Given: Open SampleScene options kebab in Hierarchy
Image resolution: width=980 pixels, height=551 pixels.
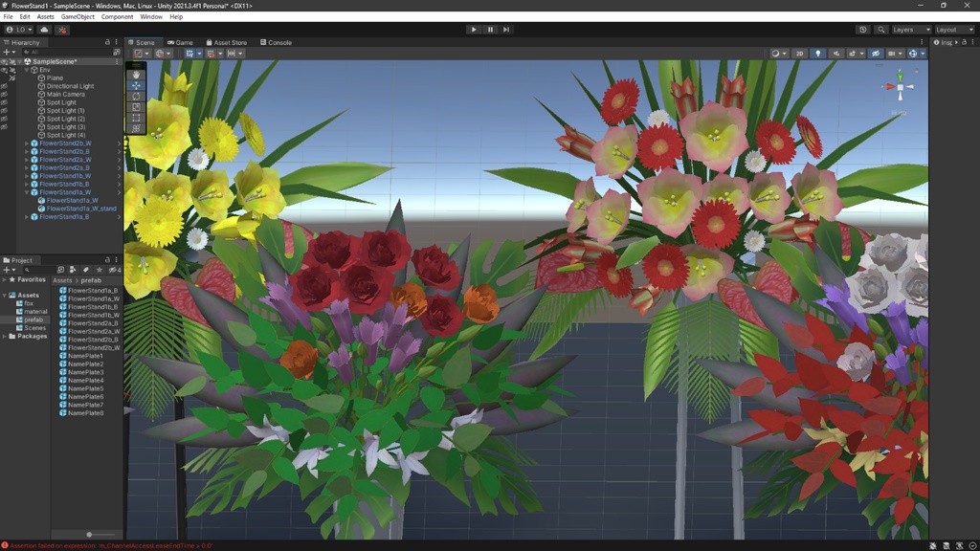Looking at the screenshot, I should pyautogui.click(x=116, y=61).
